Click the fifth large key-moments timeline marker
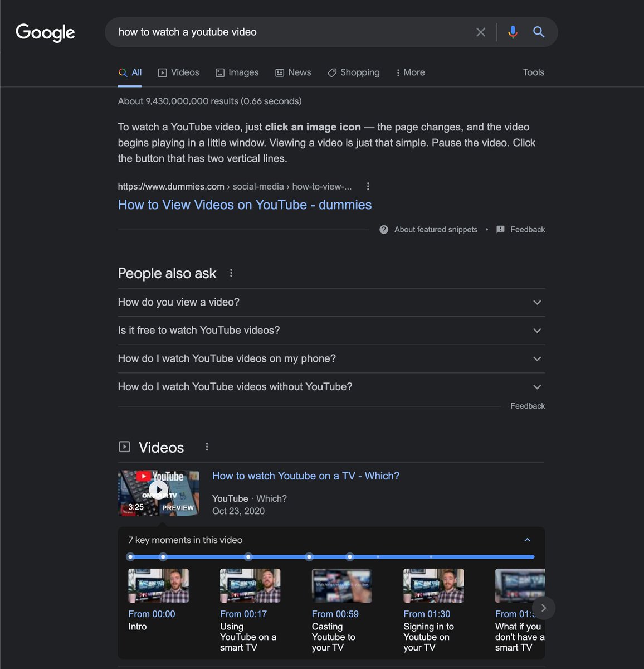644x669 pixels. 350,556
